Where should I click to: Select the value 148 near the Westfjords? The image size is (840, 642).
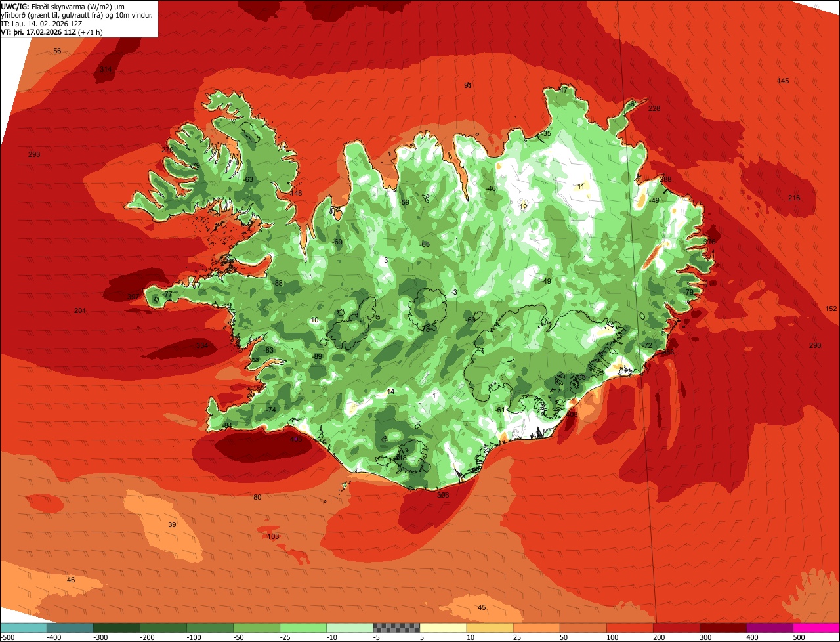coord(296,193)
